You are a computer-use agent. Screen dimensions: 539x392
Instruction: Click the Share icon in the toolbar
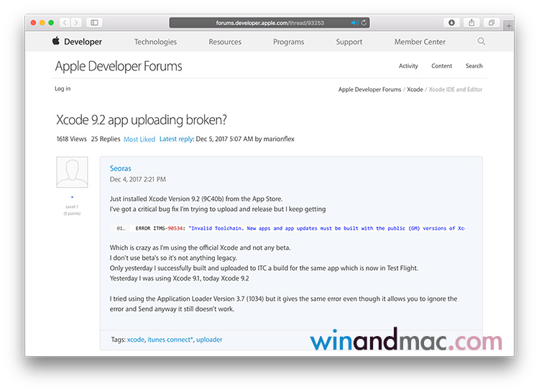[471, 23]
